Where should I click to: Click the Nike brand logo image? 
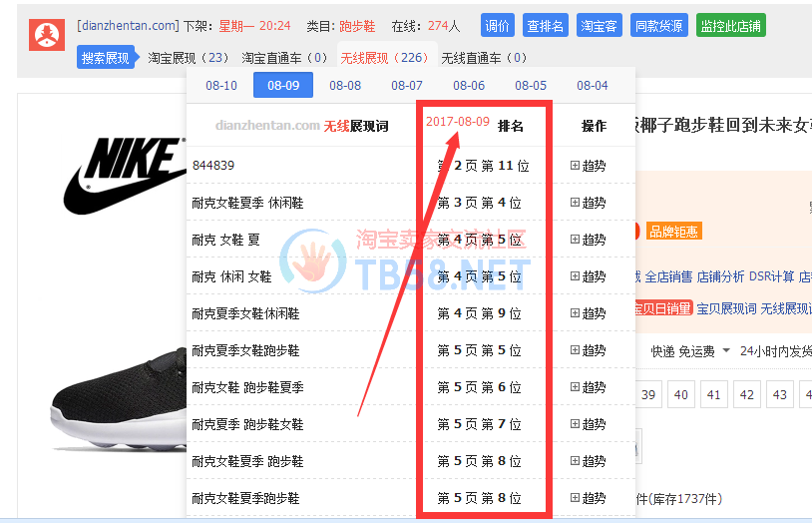coord(125,176)
